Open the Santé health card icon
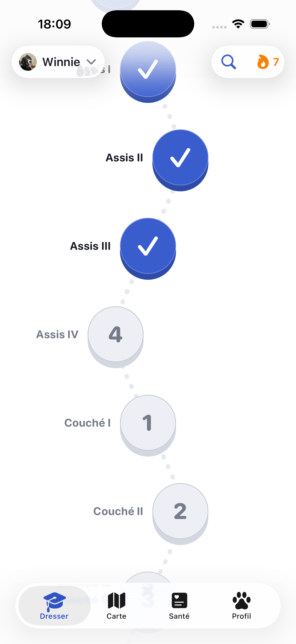 [179, 600]
